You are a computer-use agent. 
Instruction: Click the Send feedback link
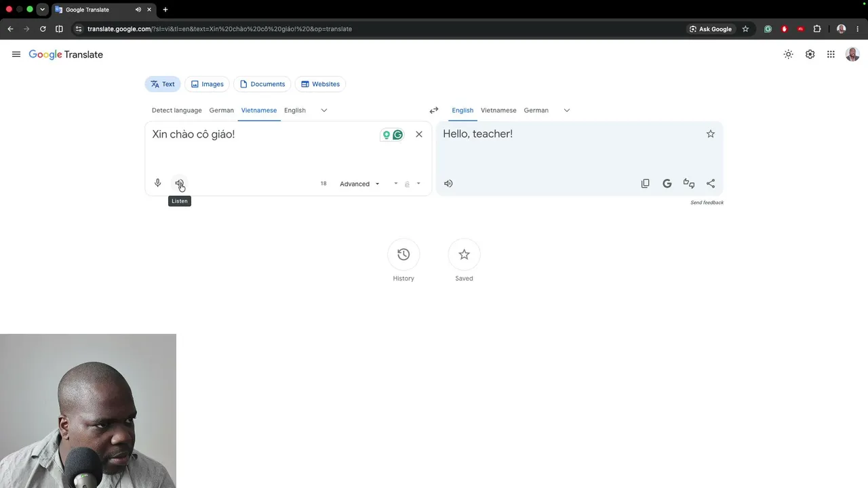(707, 203)
